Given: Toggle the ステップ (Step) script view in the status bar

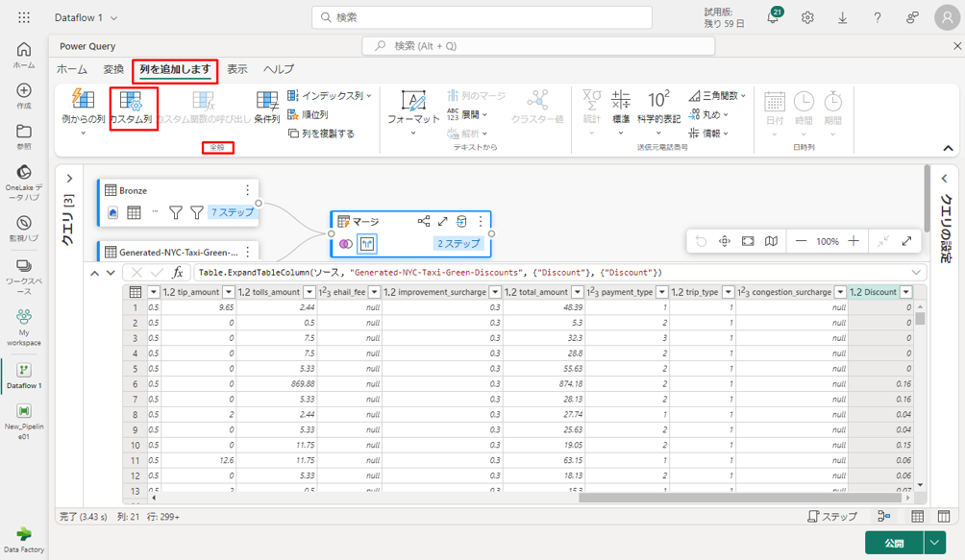Looking at the screenshot, I should (832, 517).
